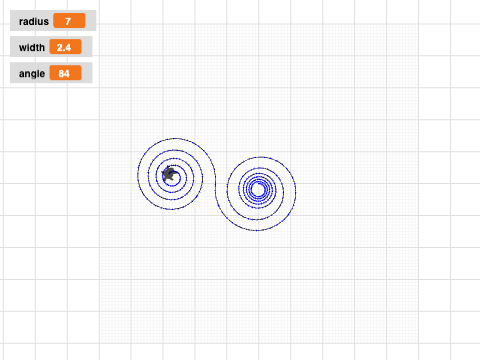Image resolution: width=480 pixels, height=360 pixels.
Task: Click the gray padding right of radius value
Action: click(x=91, y=21)
